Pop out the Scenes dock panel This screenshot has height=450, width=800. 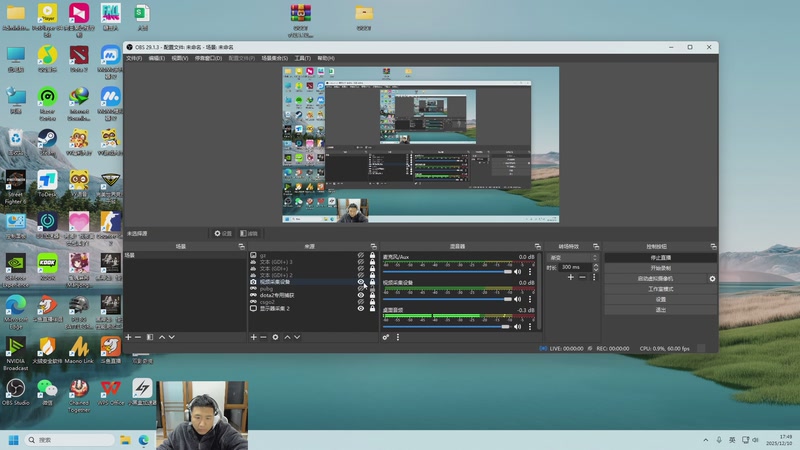point(241,246)
